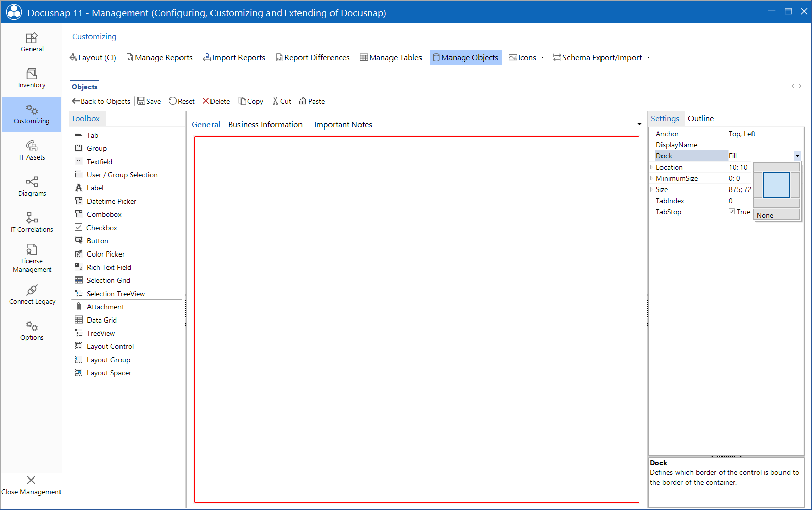This screenshot has width=812, height=510.
Task: Reset the object layout
Action: 182,101
